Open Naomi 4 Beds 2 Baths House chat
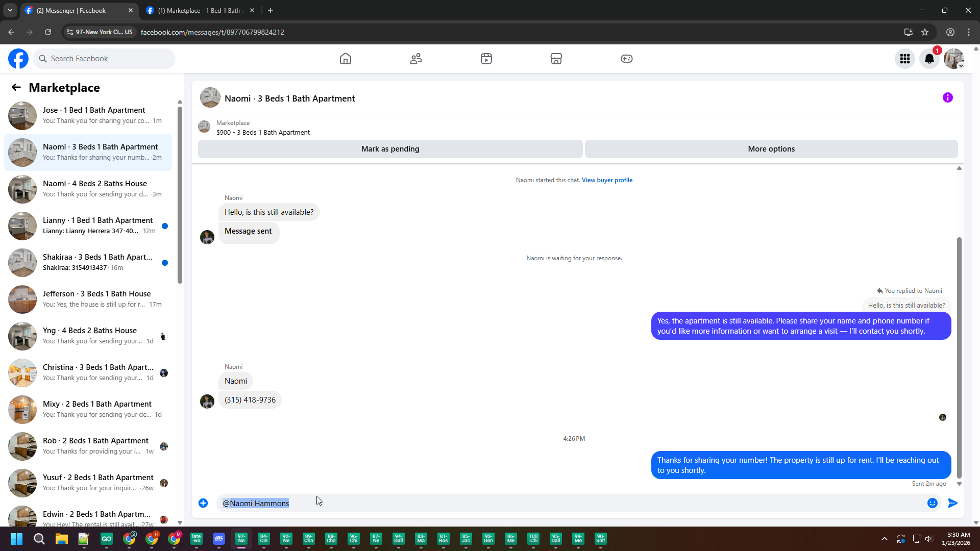This screenshot has height=551, width=980. [x=88, y=189]
